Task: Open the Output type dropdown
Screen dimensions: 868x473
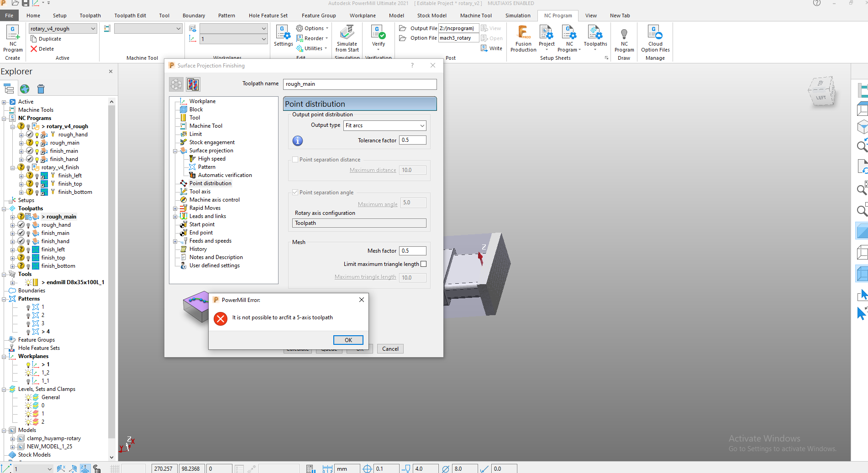Action: click(384, 125)
